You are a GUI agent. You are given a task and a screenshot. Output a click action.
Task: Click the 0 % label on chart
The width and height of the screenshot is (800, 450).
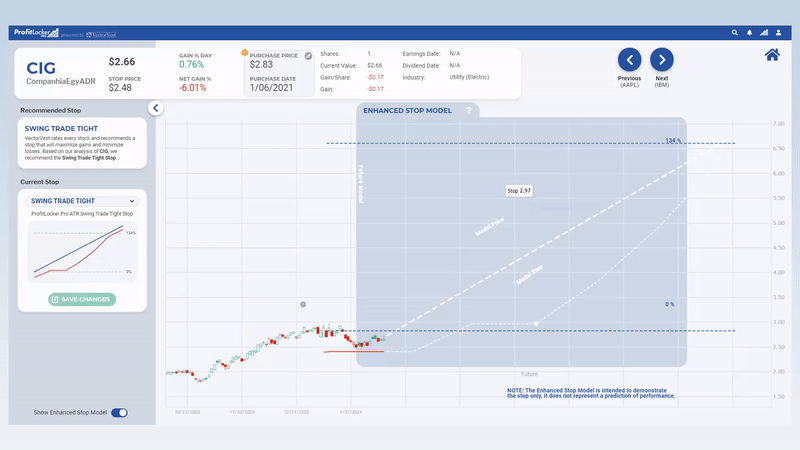[669, 304]
